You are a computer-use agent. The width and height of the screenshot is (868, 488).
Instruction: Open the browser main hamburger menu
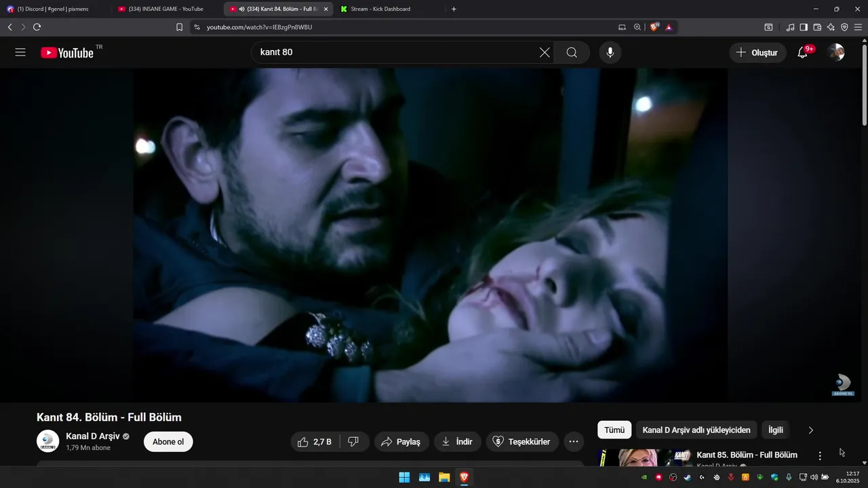pyautogui.click(x=859, y=27)
